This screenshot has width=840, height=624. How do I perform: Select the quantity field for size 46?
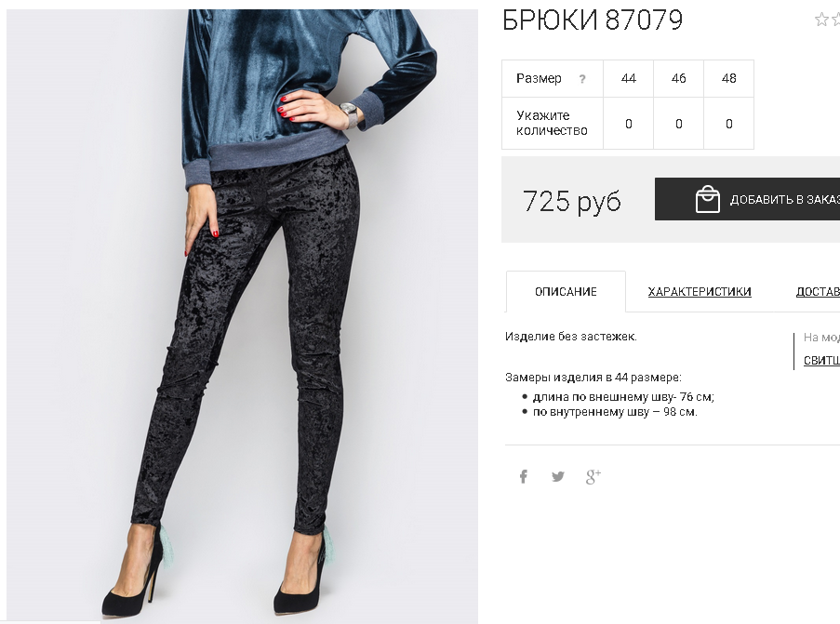(679, 124)
